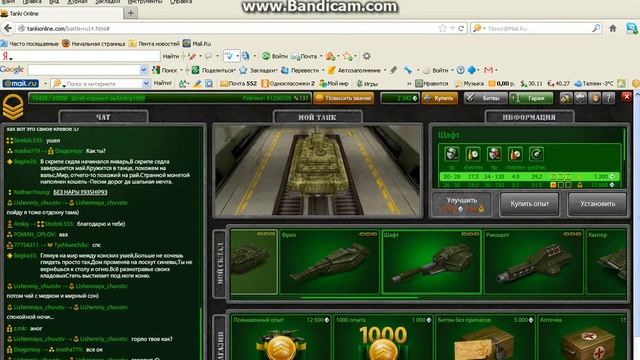Open the friends icon in game header
The image size is (640, 360).
tap(566, 98)
